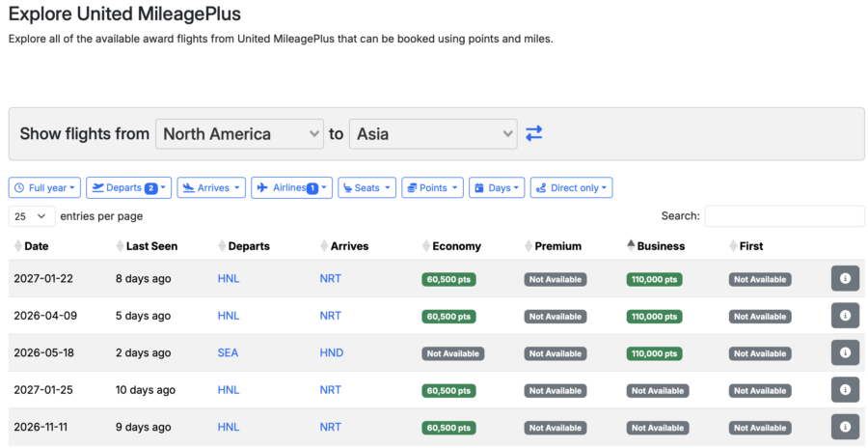This screenshot has height=448, width=868.
Task: Click the date 2027-01-25
Action: (x=45, y=390)
